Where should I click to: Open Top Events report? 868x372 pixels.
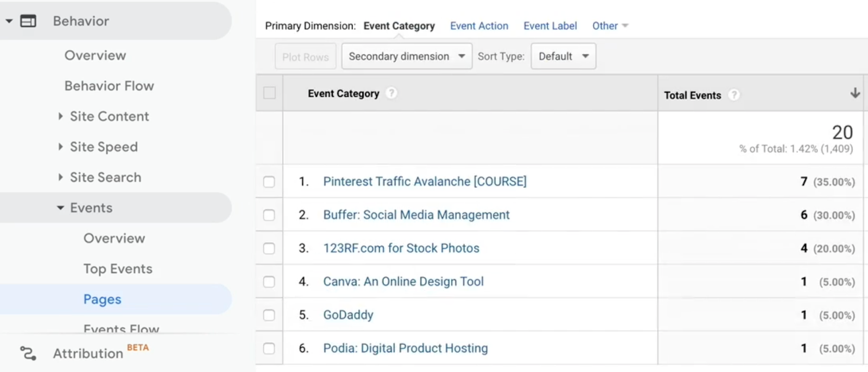coord(118,269)
